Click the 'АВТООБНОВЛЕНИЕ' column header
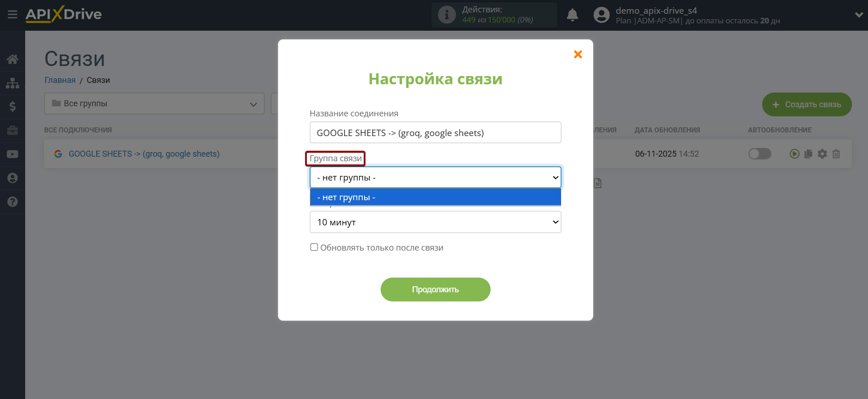The width and height of the screenshot is (868, 399). coord(780,130)
